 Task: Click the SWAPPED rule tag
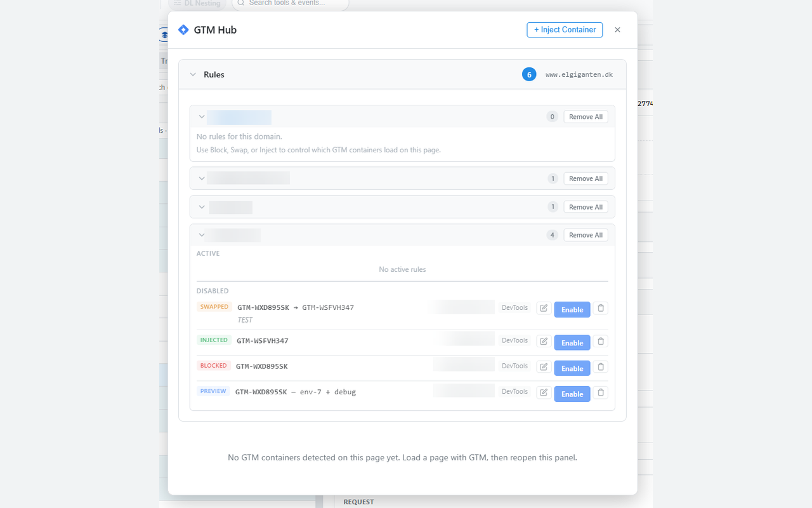pyautogui.click(x=214, y=307)
